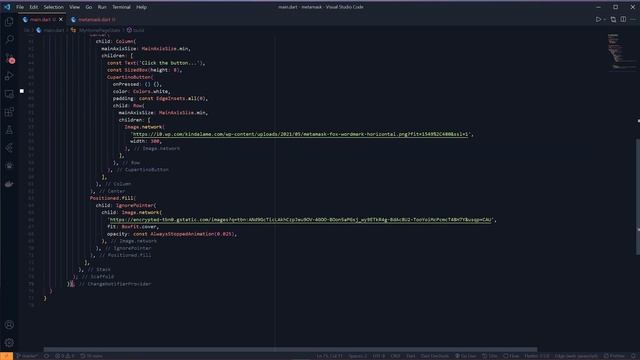The image size is (640, 360).
Task: Click the horizontal editor scrollbar
Action: pyautogui.click(x=290, y=349)
